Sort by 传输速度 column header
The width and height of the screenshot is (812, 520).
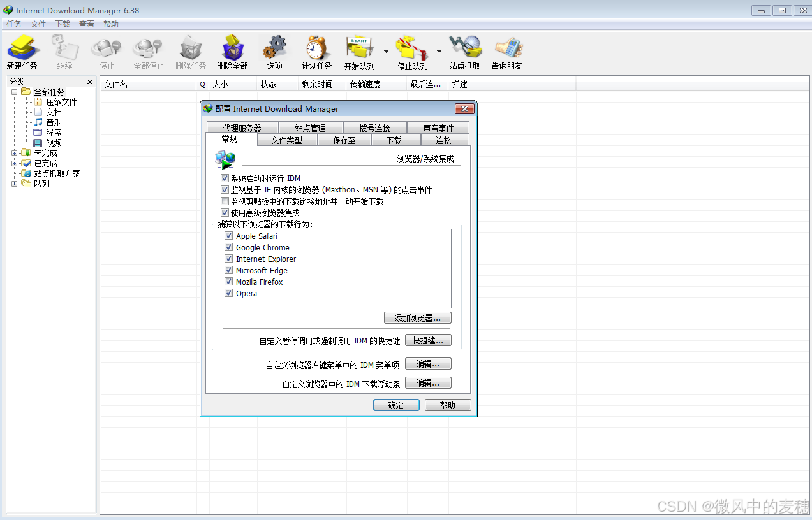(x=377, y=84)
